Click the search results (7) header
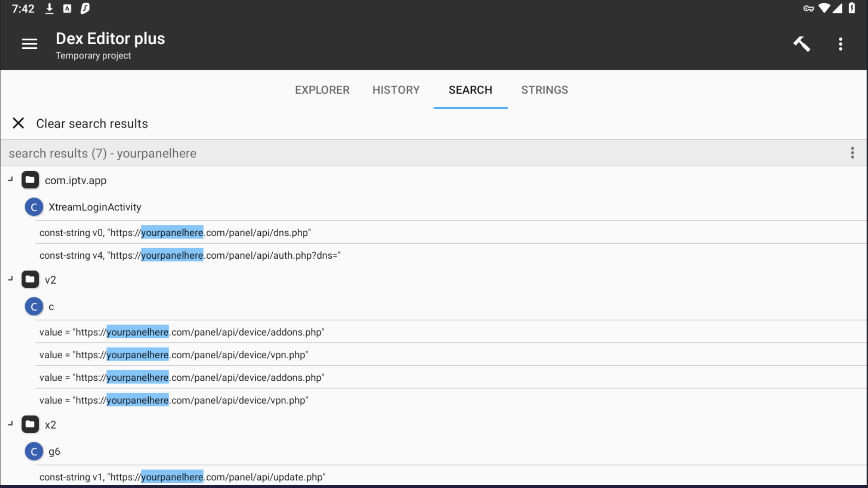 (433, 153)
